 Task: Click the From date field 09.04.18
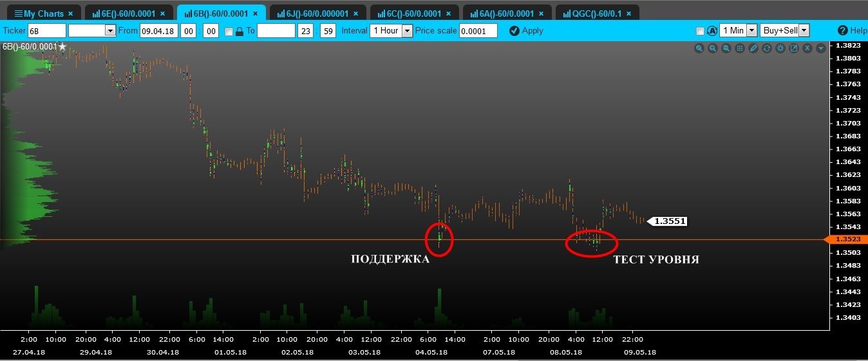click(159, 30)
